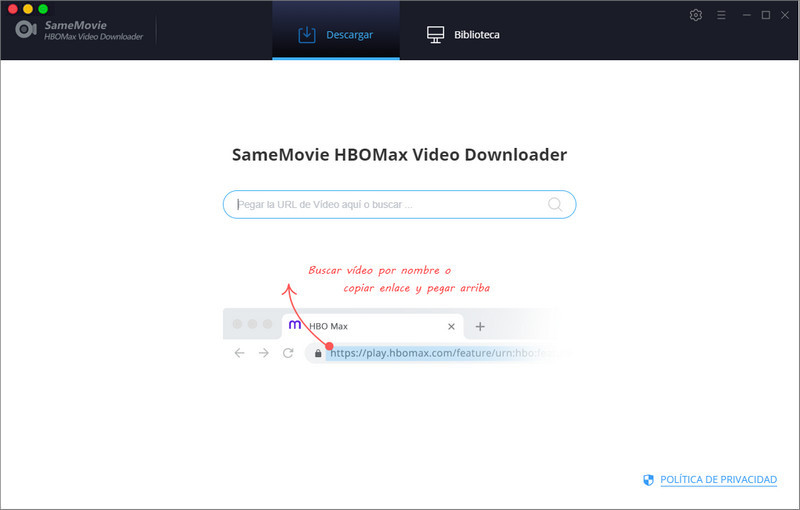Switch to the Biblioteca tab

[x=463, y=34]
